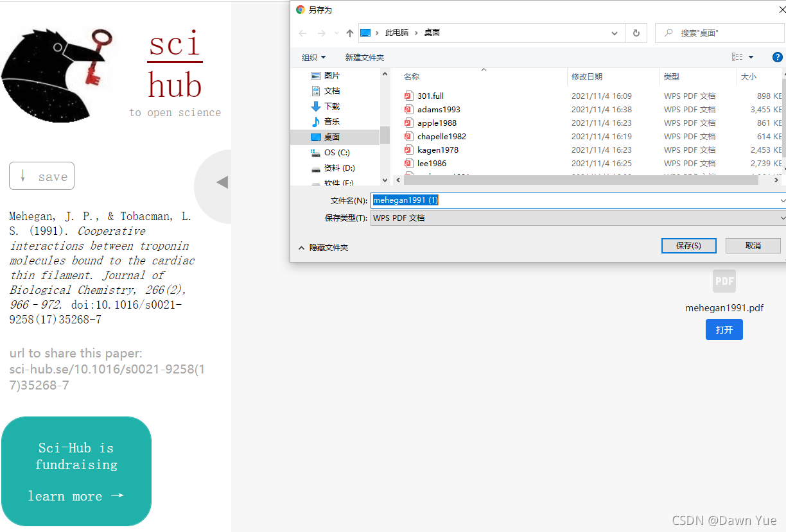Expand the 此电脑 breadcrumb chevron
This screenshot has width=786, height=532.
pyautogui.click(x=416, y=33)
